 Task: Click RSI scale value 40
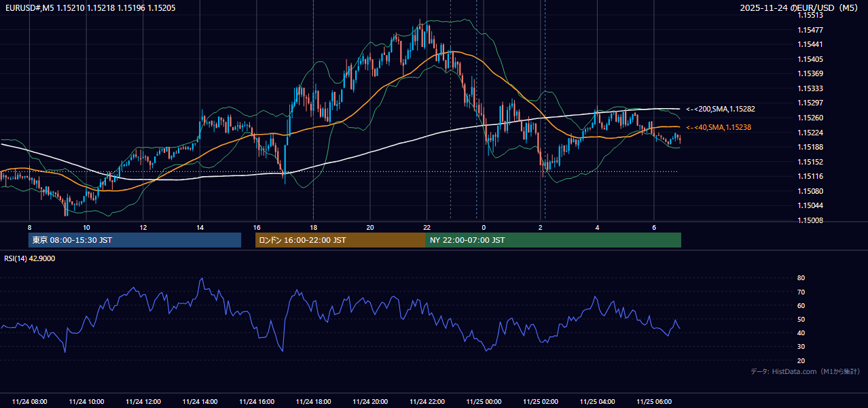click(x=801, y=333)
